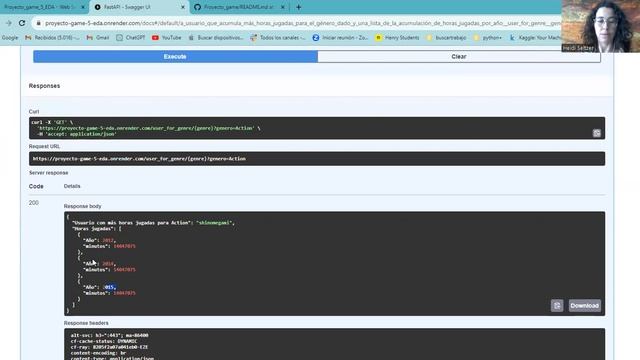Go forward in browser history
This screenshot has height=360, width=640.
[x=9, y=23]
